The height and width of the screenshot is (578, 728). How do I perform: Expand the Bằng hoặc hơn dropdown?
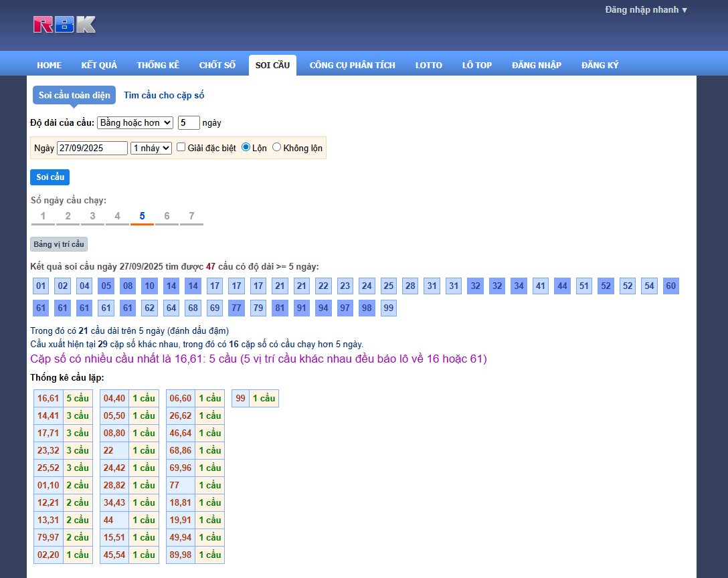[x=135, y=122]
